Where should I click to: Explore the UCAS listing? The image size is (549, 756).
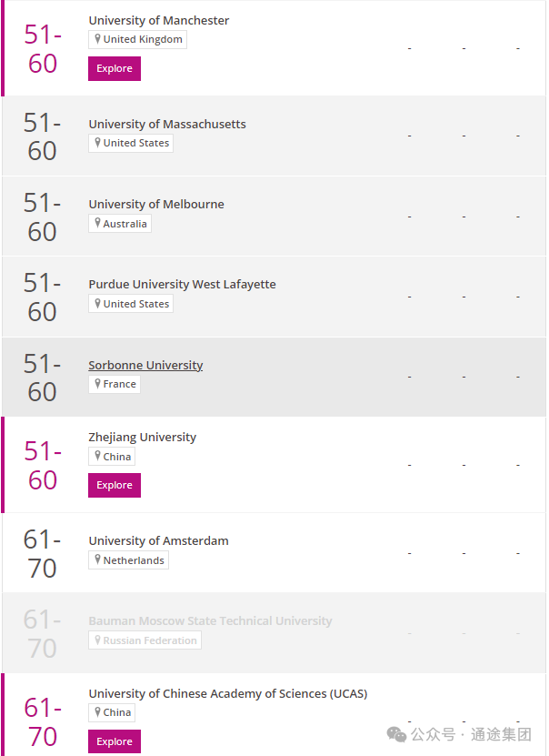pyautogui.click(x=115, y=741)
